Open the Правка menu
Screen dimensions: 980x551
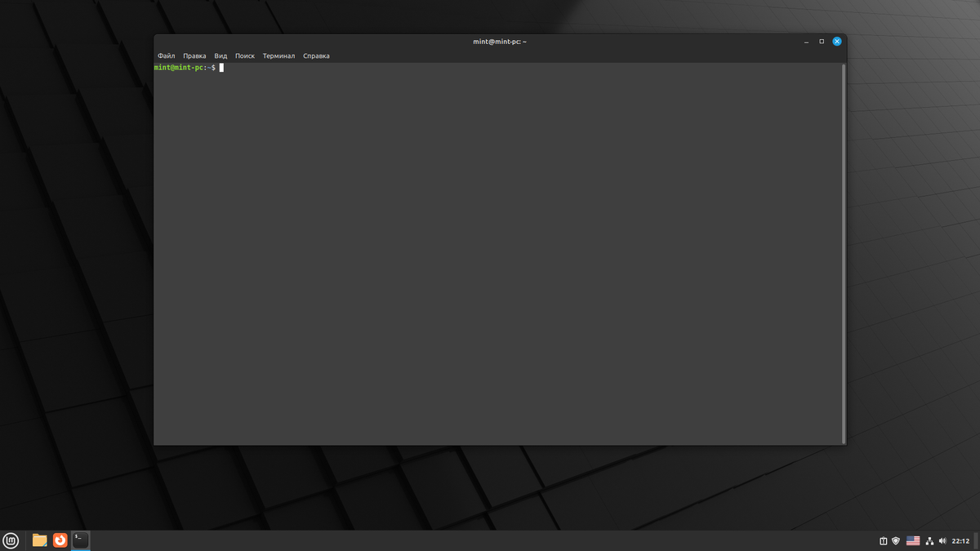[x=194, y=56]
